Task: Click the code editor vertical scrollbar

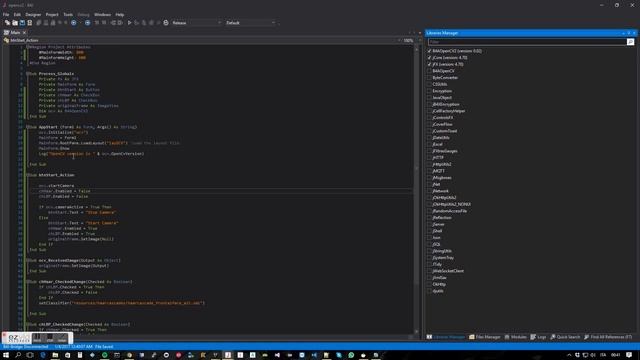Action: coord(416,189)
